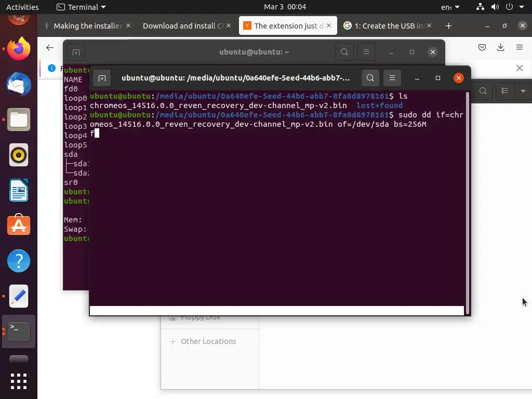The height and width of the screenshot is (399, 532).
Task: Click the front terminal title text
Action: 235,78
